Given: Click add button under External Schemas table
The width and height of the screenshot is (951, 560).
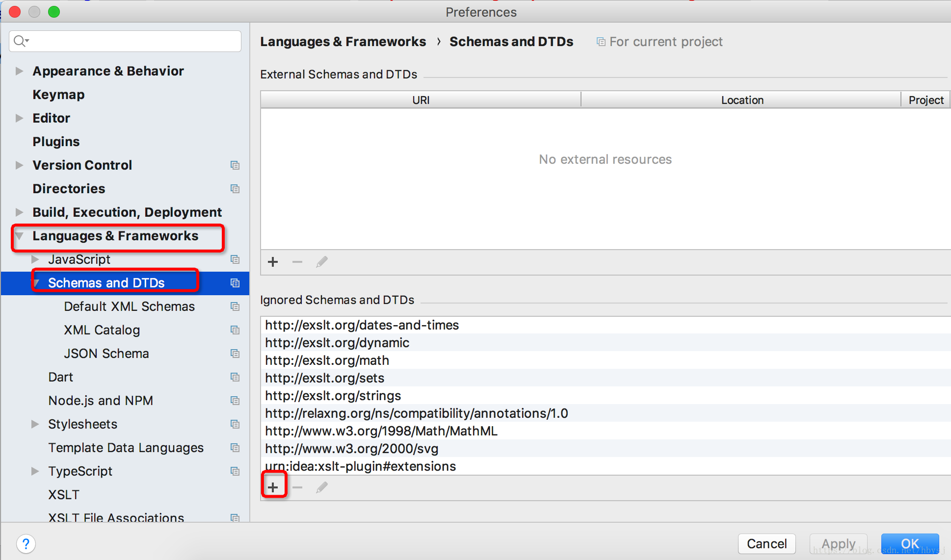Looking at the screenshot, I should click(x=273, y=262).
